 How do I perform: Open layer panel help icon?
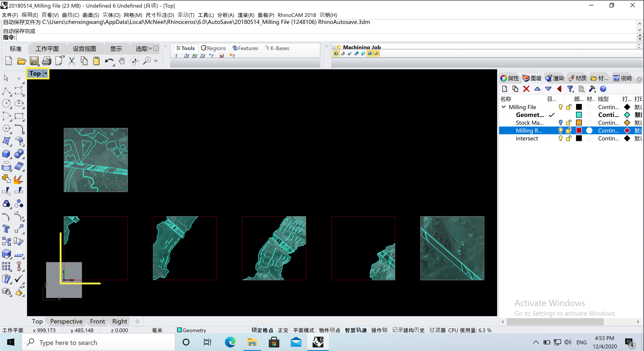(603, 89)
